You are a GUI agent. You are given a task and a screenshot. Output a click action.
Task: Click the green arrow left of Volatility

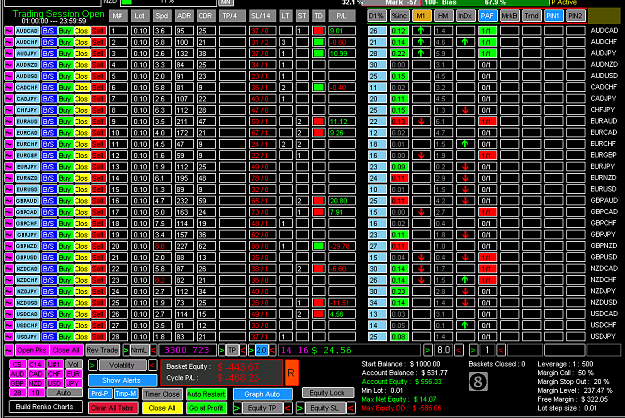click(x=92, y=365)
